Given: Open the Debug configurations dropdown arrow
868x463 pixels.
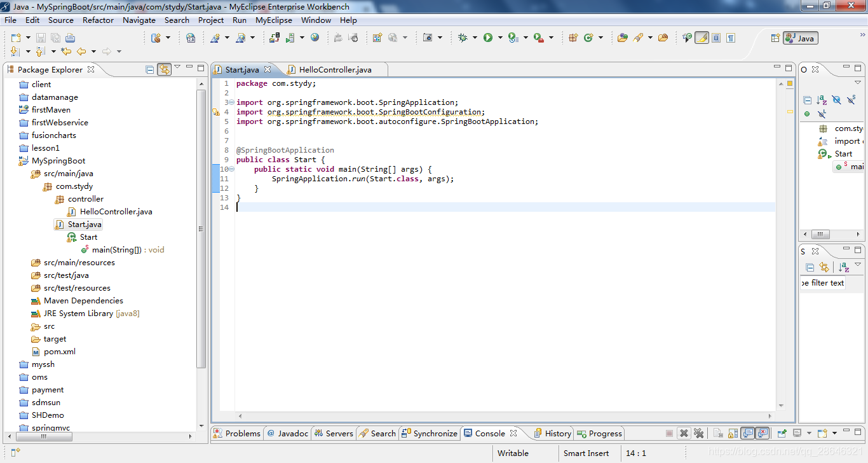Looking at the screenshot, I should click(x=474, y=38).
